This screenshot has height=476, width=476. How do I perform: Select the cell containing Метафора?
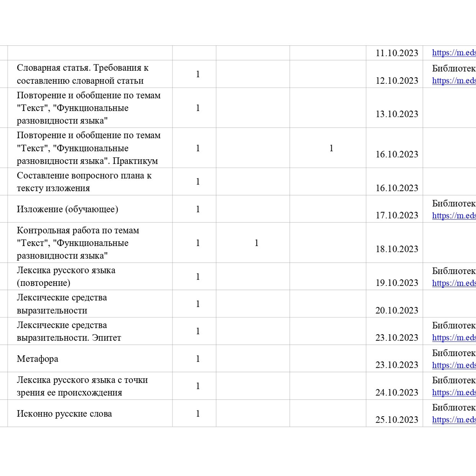pyautogui.click(x=37, y=359)
